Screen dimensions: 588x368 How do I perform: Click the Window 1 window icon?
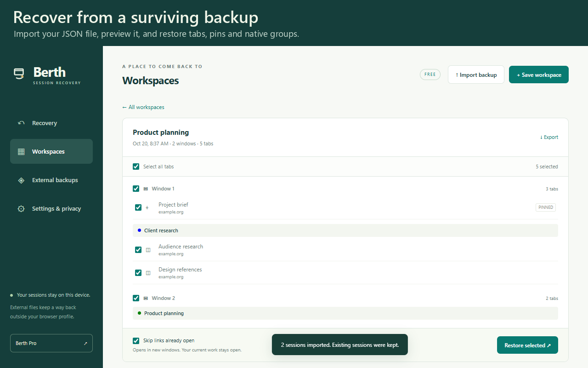coord(146,189)
